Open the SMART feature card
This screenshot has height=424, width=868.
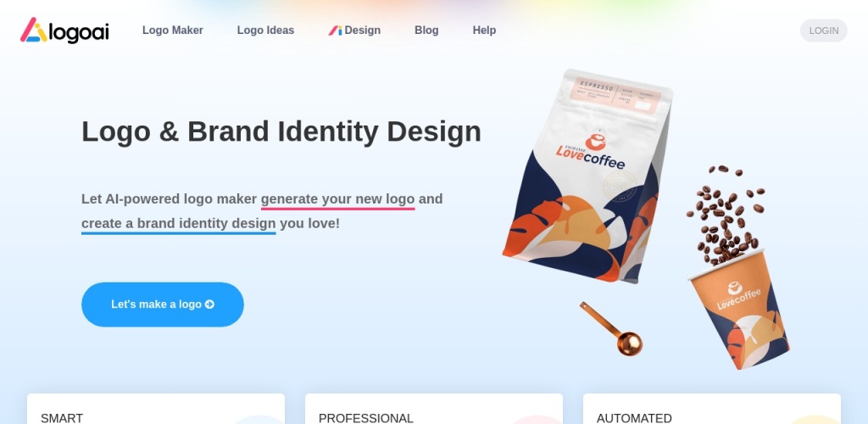coord(156,409)
